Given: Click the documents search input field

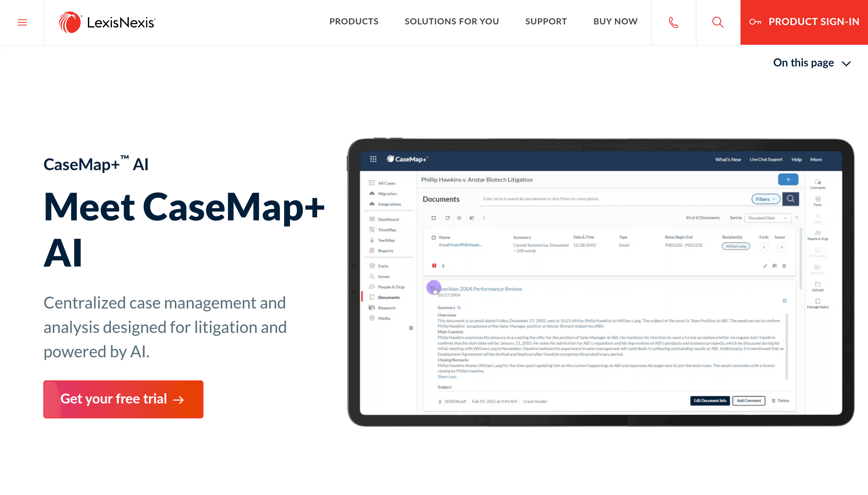Looking at the screenshot, I should coord(612,199).
